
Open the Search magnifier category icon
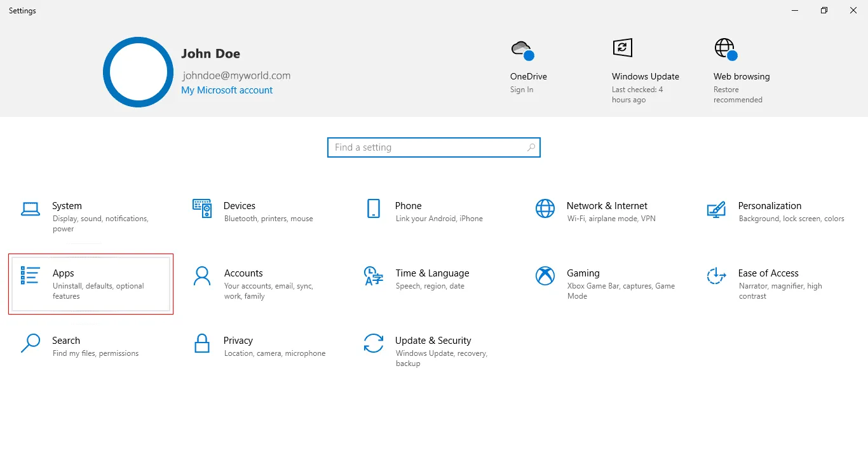pyautogui.click(x=31, y=343)
